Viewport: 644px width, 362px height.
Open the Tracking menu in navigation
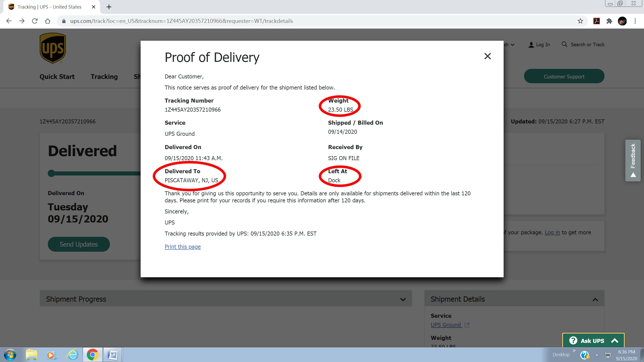[x=104, y=77]
